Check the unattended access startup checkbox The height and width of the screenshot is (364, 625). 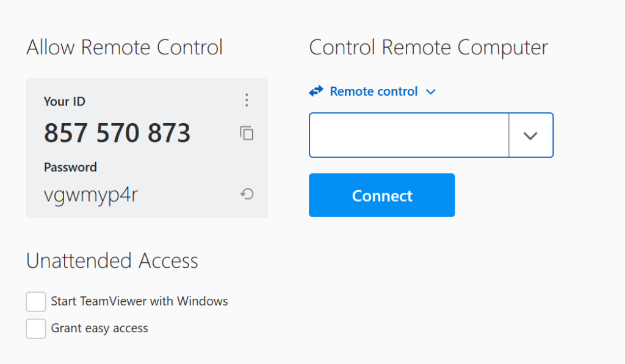(35, 301)
